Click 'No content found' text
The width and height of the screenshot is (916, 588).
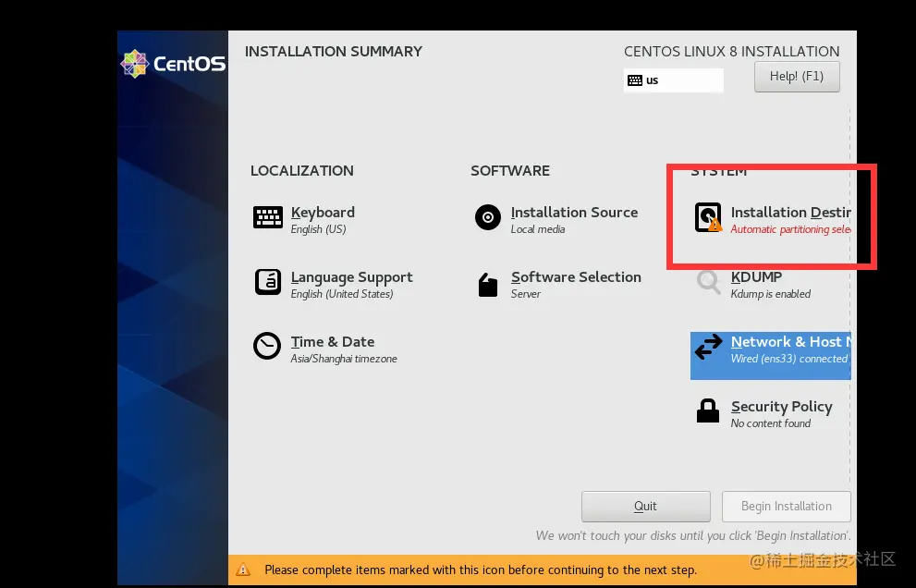point(771,423)
